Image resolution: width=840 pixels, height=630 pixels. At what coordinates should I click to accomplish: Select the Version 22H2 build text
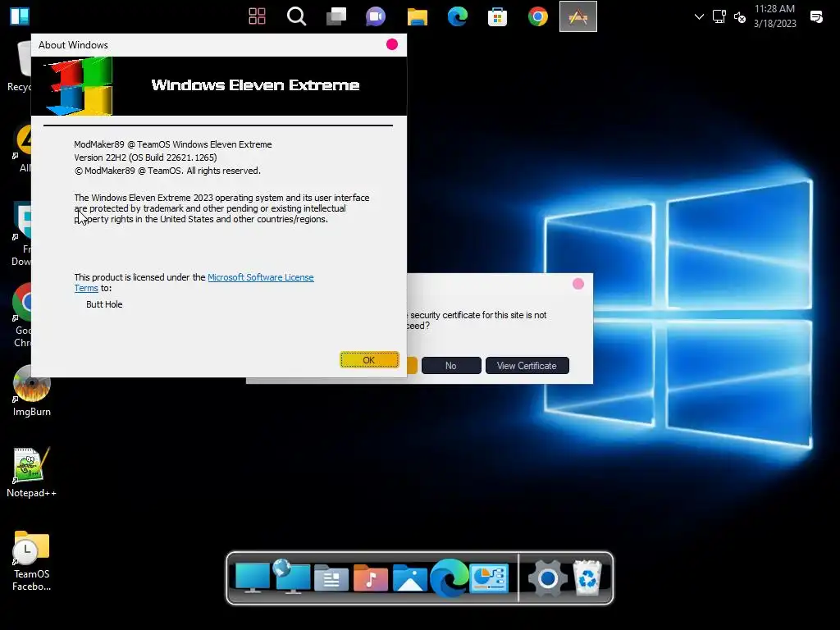pos(145,157)
